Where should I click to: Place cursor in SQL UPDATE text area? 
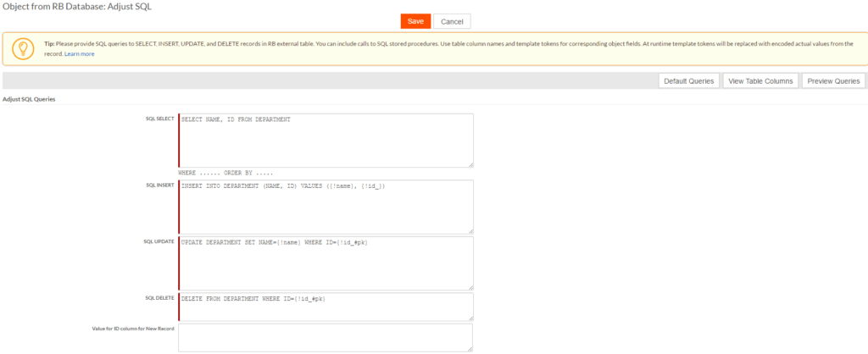tap(325, 263)
